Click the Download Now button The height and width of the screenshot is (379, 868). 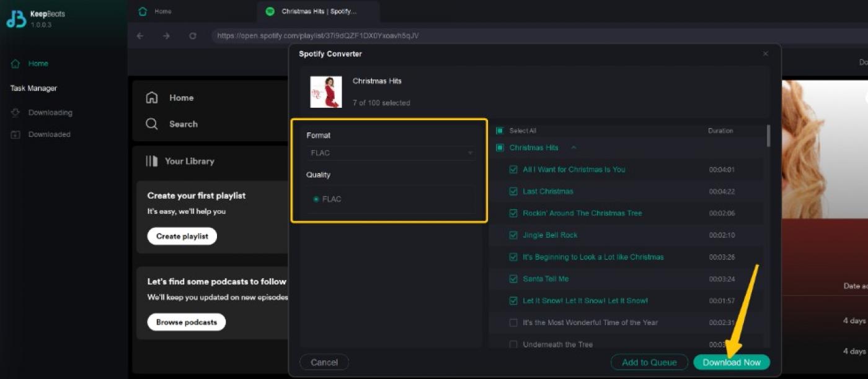732,362
